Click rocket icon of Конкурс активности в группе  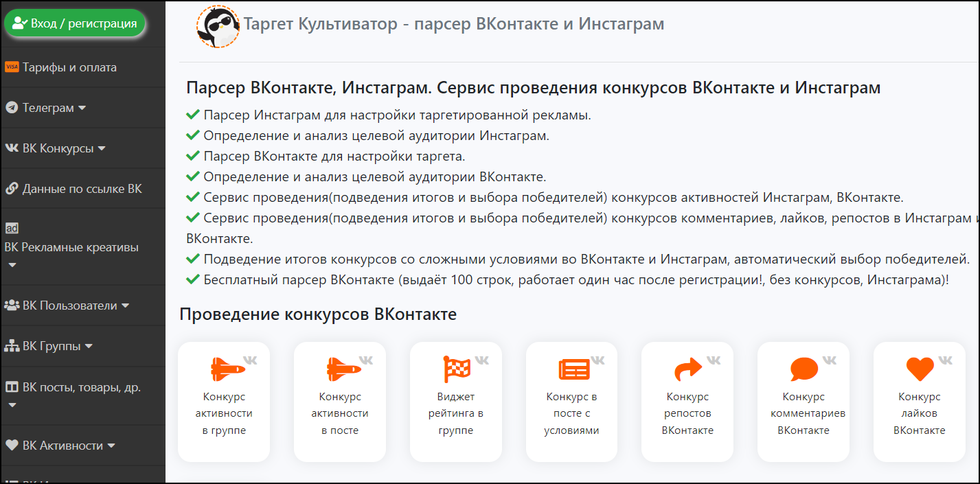pos(227,369)
